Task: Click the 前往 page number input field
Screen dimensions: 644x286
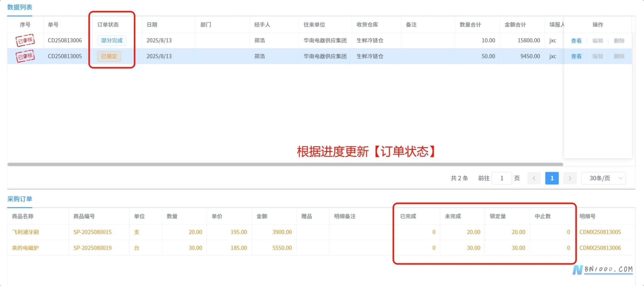Action: tap(502, 178)
